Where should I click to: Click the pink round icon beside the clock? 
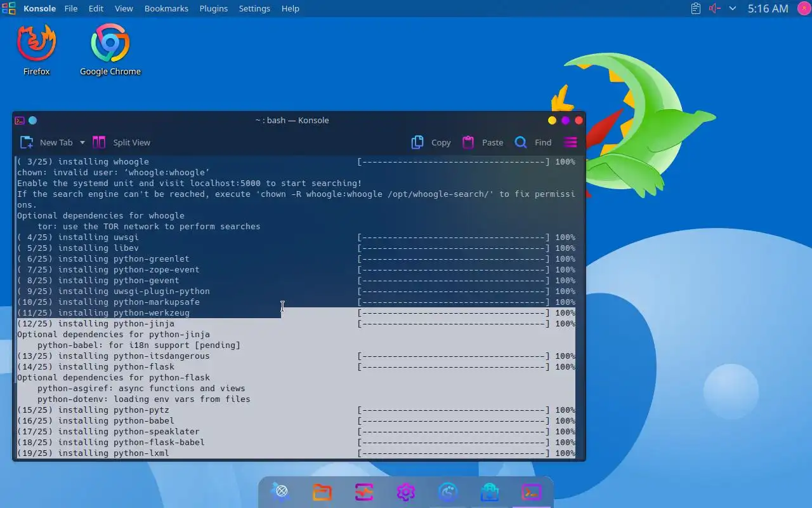click(803, 8)
